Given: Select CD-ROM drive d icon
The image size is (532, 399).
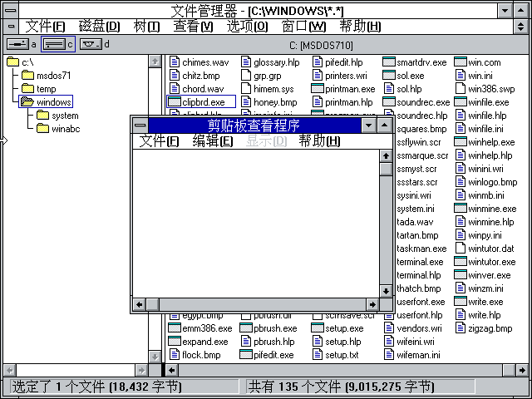Looking at the screenshot, I should 91,44.
